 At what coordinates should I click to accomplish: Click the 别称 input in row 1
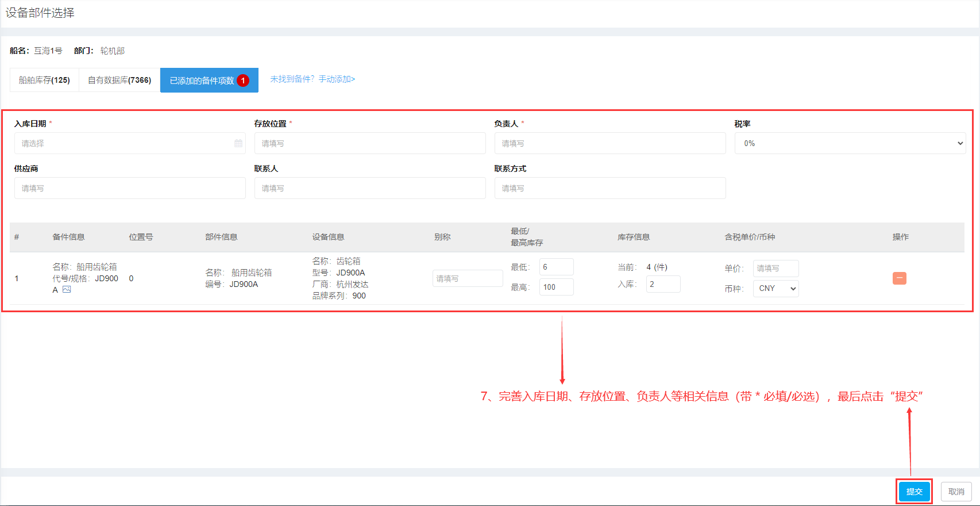pos(468,278)
